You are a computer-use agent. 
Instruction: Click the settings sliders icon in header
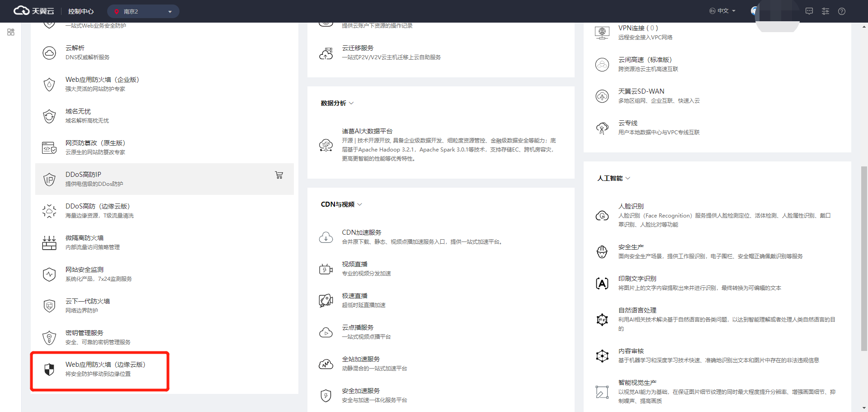[825, 11]
